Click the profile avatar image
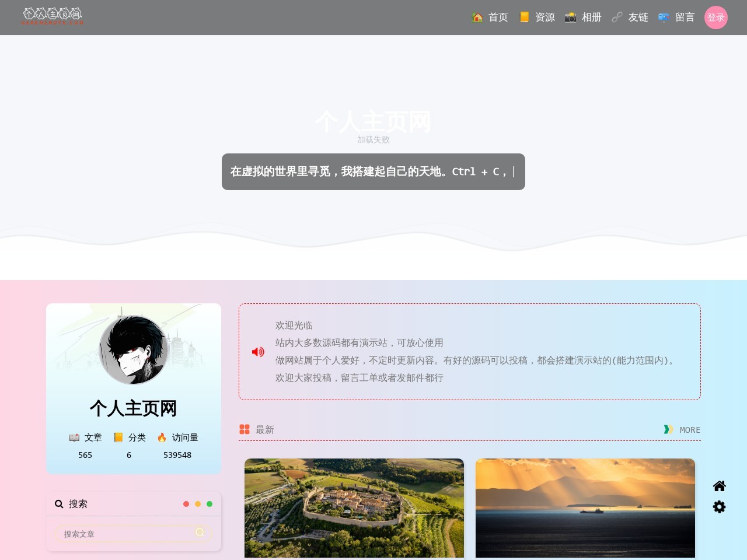The width and height of the screenshot is (747, 560). tap(134, 350)
